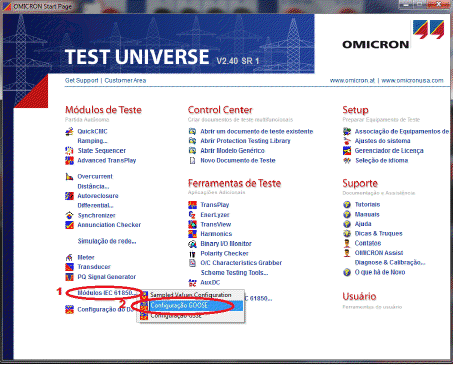Click the OMICRON Assist icon
453x365 pixels.
pyautogui.click(x=347, y=253)
